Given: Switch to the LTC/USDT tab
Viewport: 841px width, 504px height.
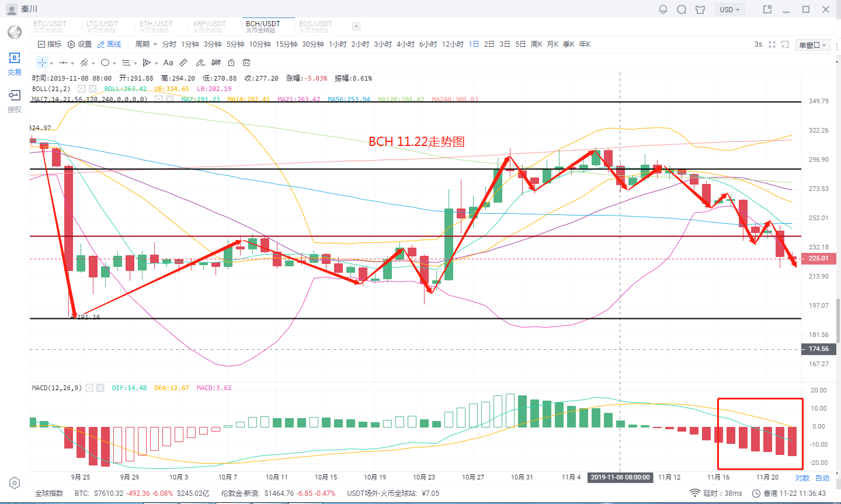Looking at the screenshot, I should tap(102, 26).
